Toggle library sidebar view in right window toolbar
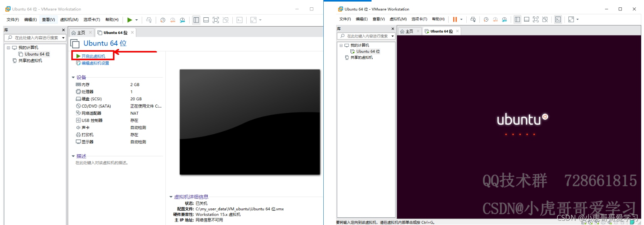This screenshot has height=225, width=644. (517, 19)
